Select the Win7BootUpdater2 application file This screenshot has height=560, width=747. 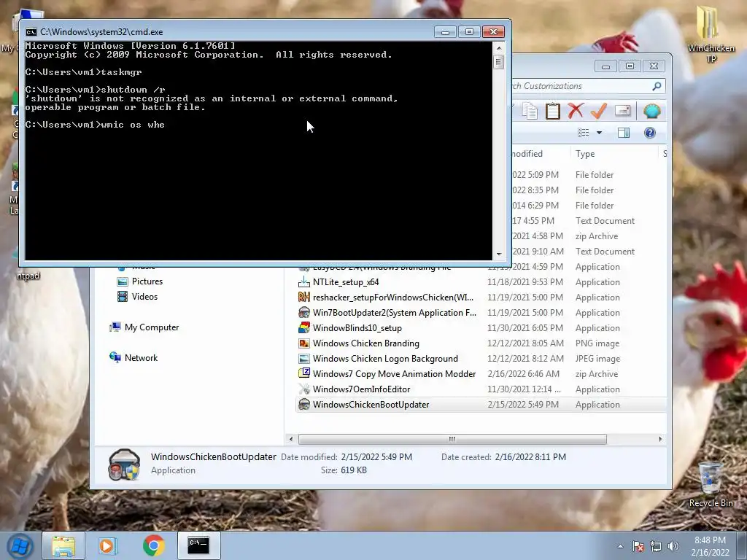[395, 312]
